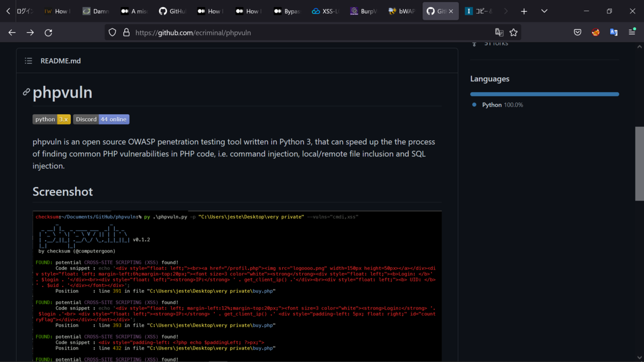Switch to the bWAP tab
This screenshot has width=644, height=362.
click(402, 11)
